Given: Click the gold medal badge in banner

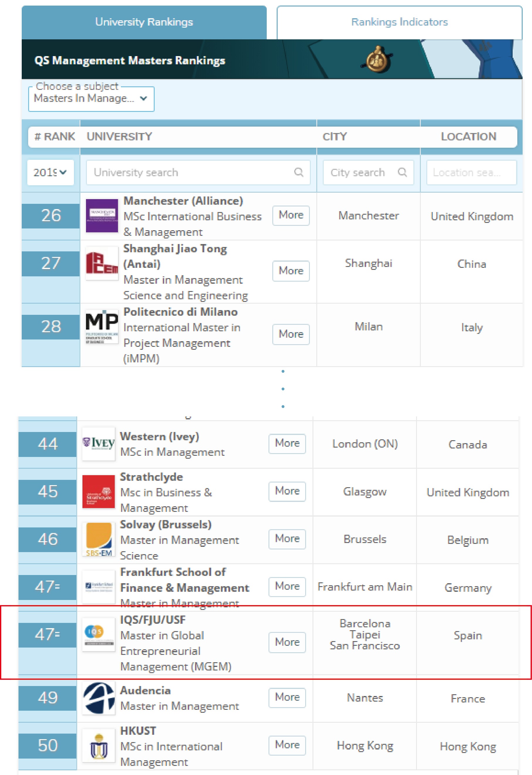Looking at the screenshot, I should click(x=377, y=59).
